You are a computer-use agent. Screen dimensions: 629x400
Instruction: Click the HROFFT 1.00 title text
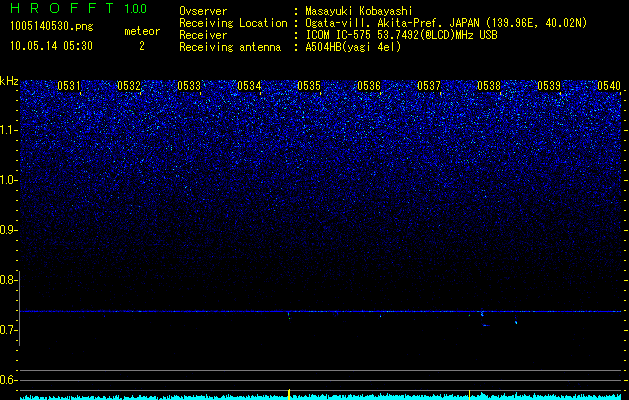point(79,8)
